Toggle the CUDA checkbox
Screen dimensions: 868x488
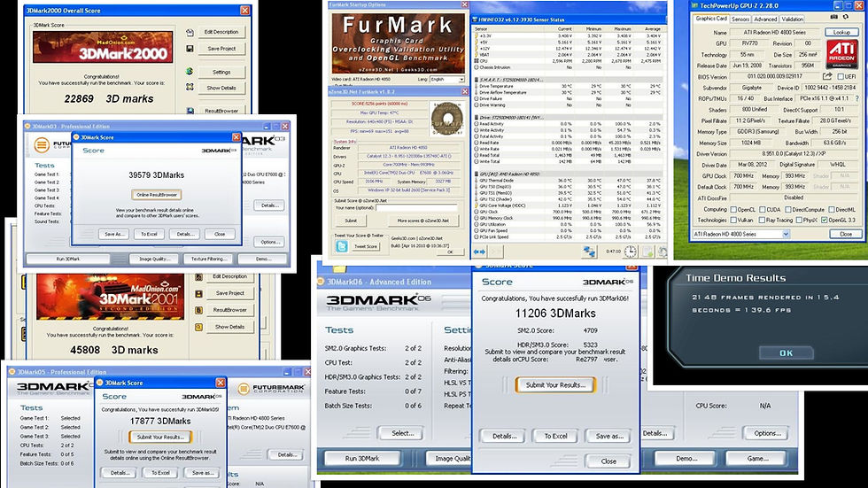click(x=763, y=210)
